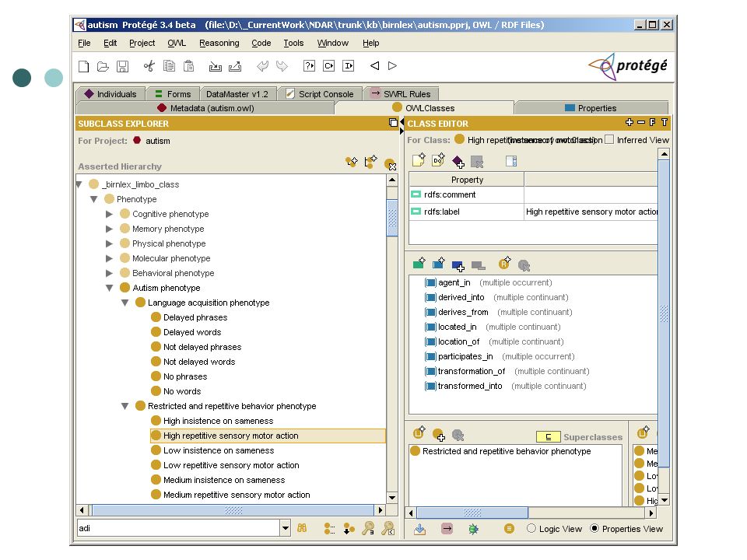This screenshot has height=560, width=747.
Task: Click the binoculars find icon
Action: (x=302, y=528)
